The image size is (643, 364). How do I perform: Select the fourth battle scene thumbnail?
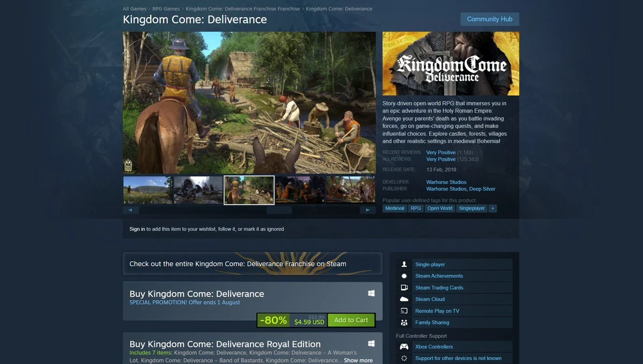click(x=300, y=190)
